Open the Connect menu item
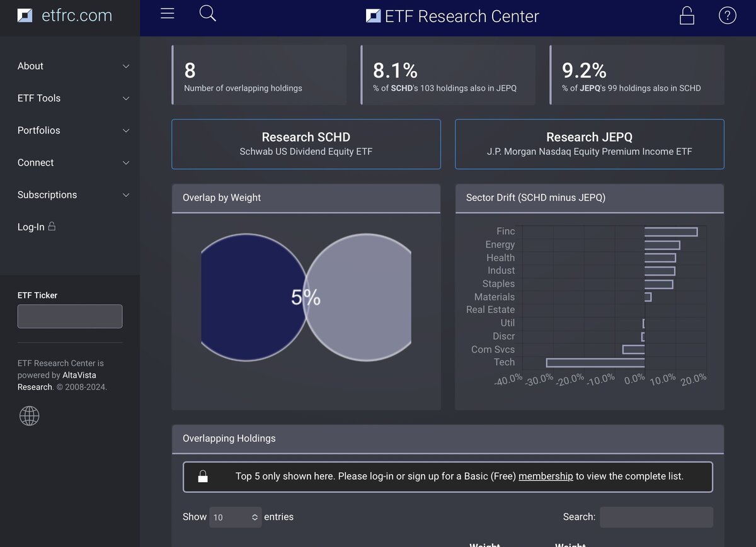 pos(72,162)
